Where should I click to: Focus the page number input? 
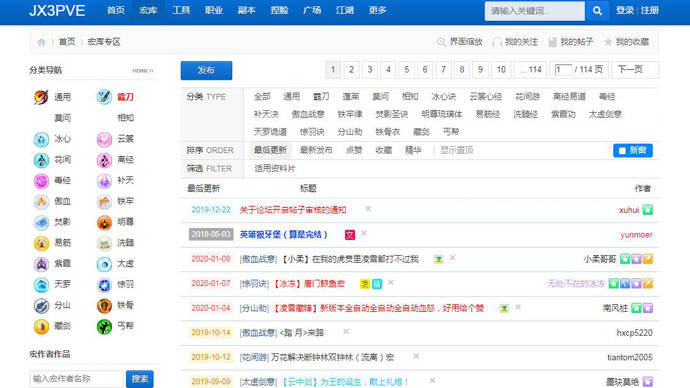click(563, 70)
